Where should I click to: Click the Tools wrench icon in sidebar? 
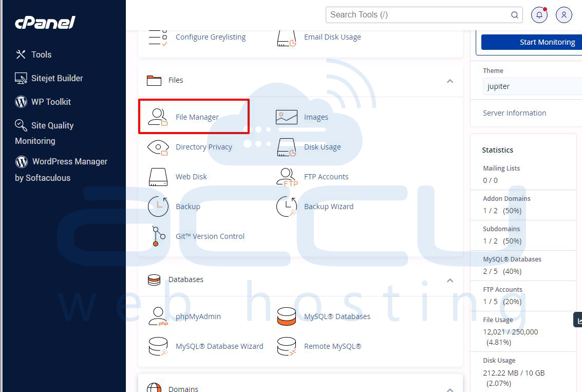(21, 54)
